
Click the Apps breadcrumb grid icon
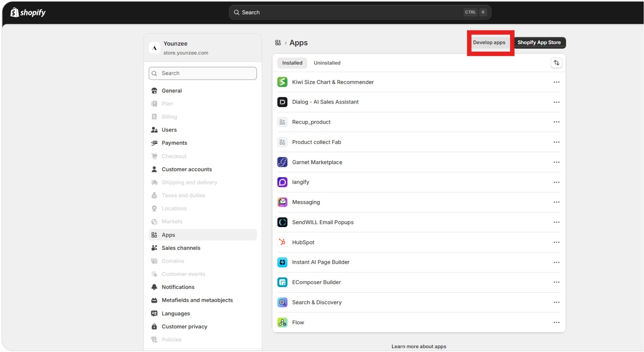click(x=278, y=43)
